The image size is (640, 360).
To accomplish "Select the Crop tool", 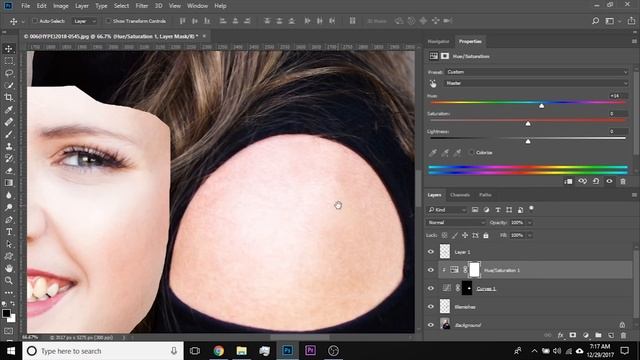I will click(9, 98).
